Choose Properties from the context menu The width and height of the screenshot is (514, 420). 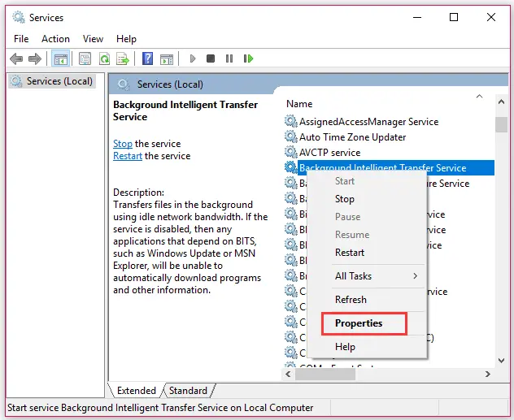(359, 323)
